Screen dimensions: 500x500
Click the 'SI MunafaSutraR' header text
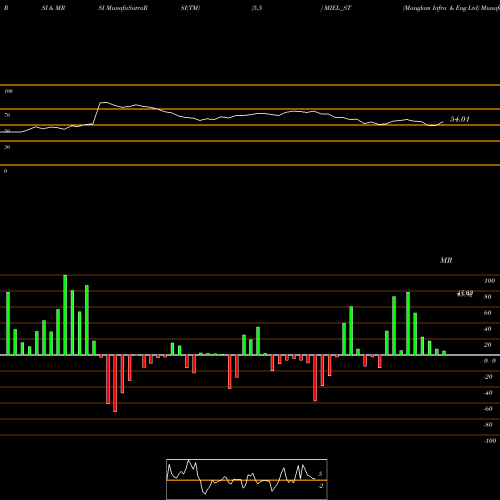123,8
